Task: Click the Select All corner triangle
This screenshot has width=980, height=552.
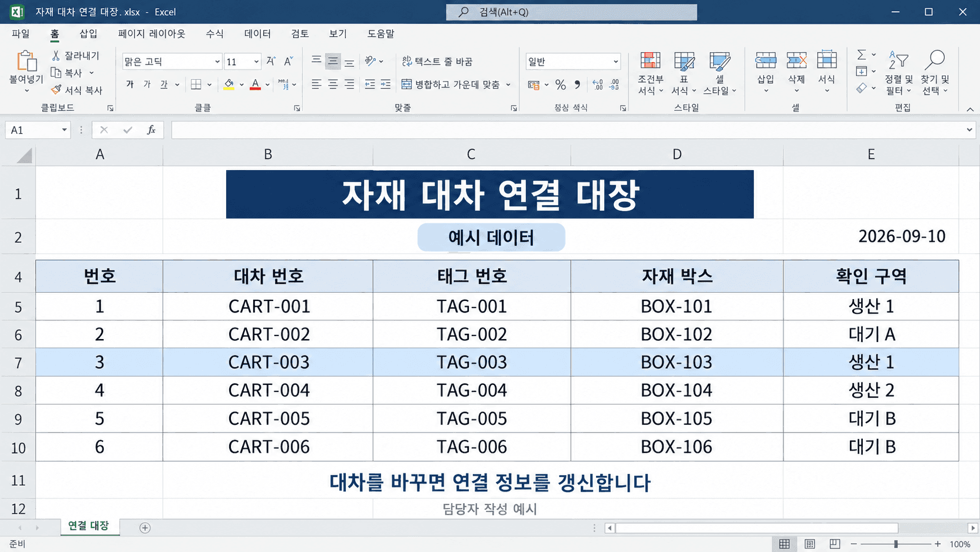Action: click(24, 155)
